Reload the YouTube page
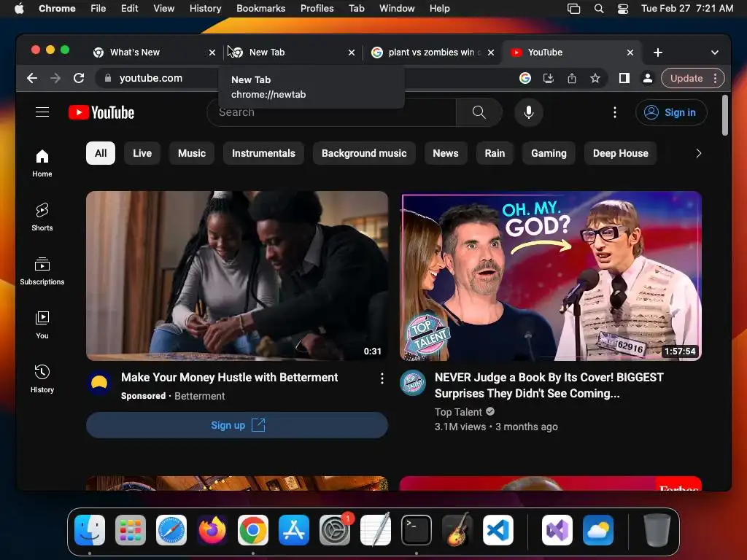Screen dimensions: 747x560 pos(79,78)
